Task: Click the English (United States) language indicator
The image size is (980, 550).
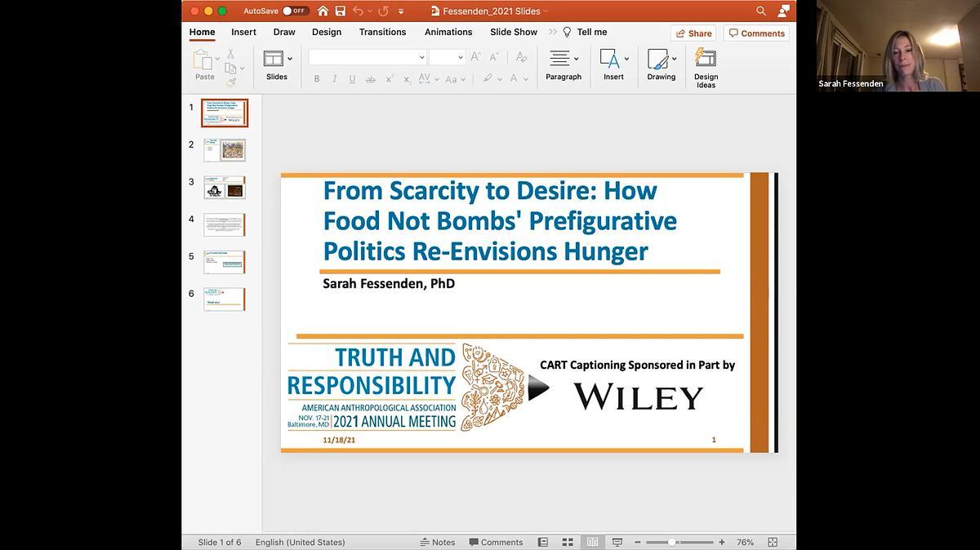Action: tap(300, 542)
